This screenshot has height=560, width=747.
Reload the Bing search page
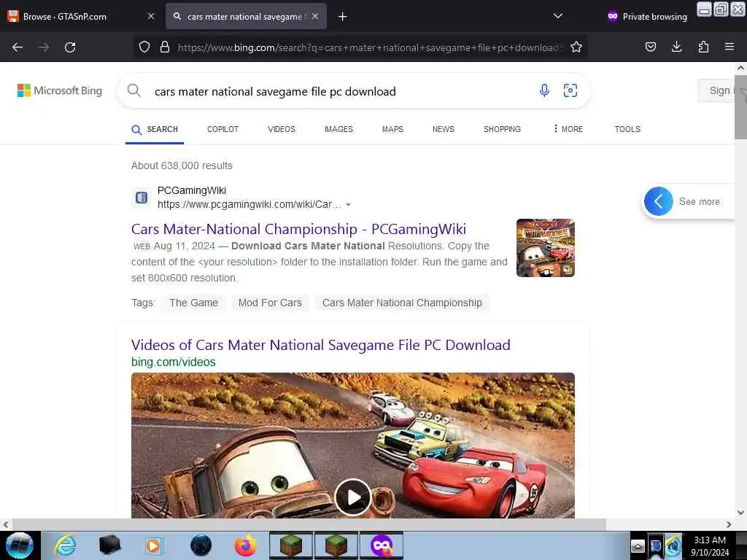[70, 47]
